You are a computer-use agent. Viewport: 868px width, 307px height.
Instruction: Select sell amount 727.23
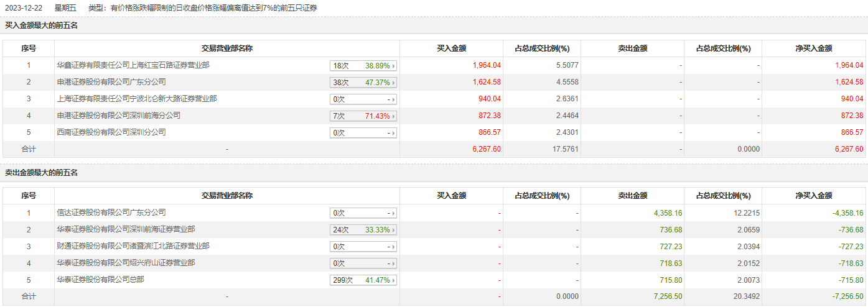(x=670, y=245)
